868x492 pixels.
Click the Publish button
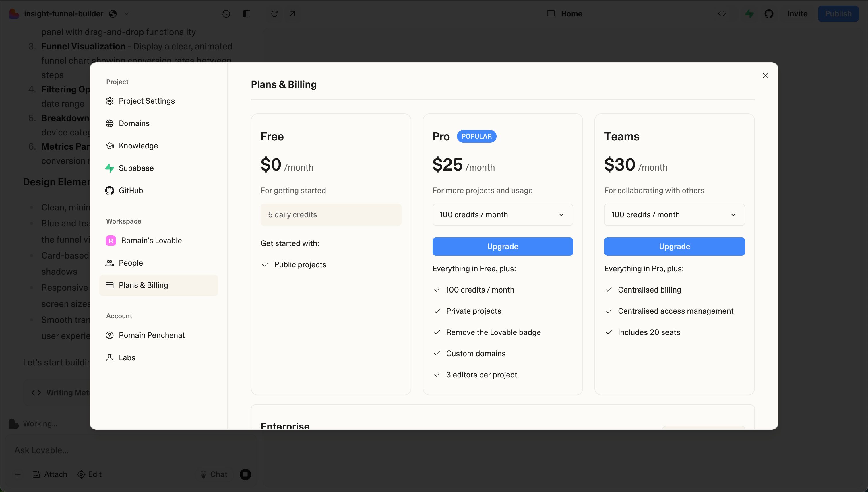[838, 14]
